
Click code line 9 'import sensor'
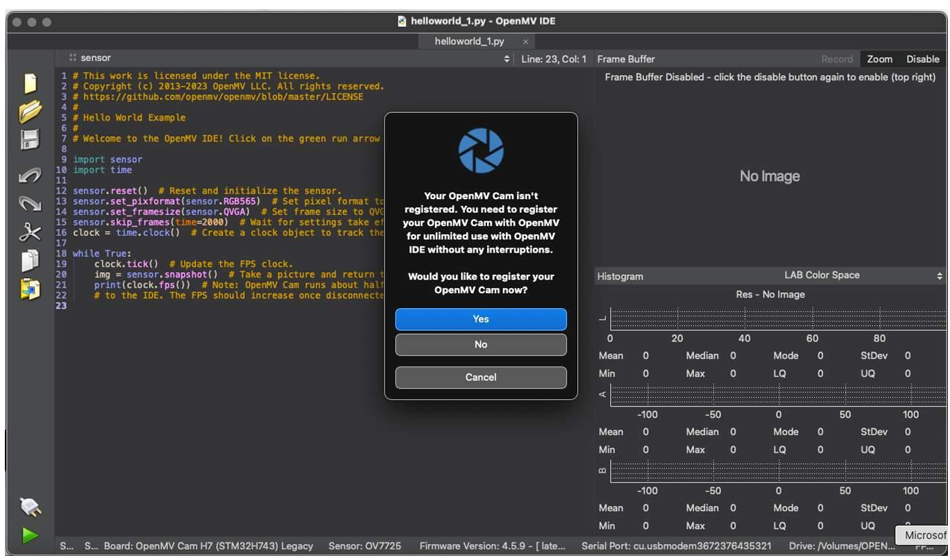[108, 160]
